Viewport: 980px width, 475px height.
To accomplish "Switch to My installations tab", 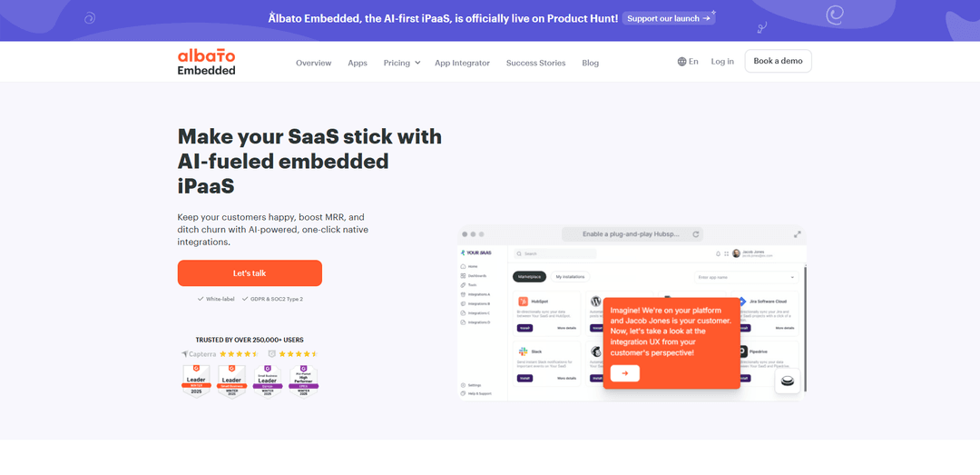I will (570, 277).
